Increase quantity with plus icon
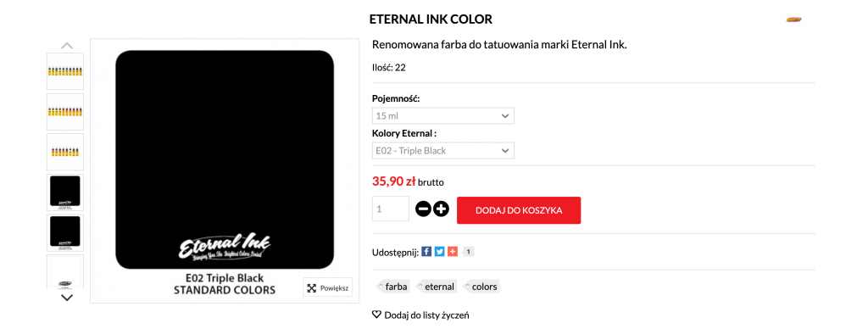This screenshot has width=868, height=329. tap(441, 209)
